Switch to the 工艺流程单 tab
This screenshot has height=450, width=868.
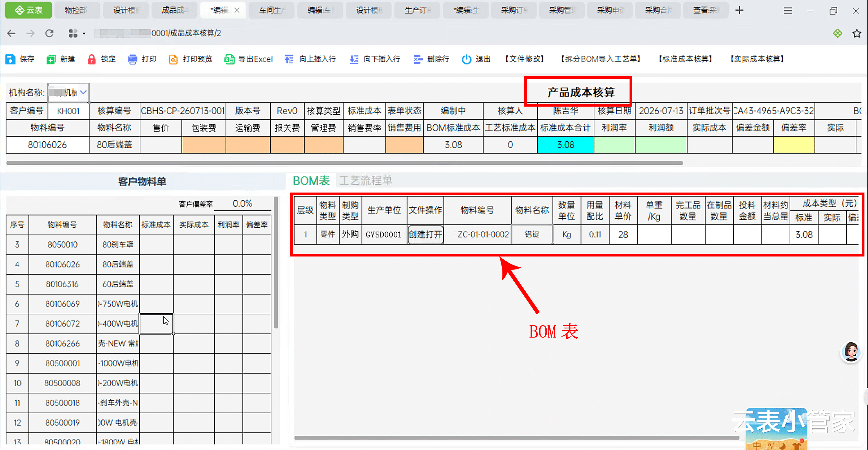click(x=366, y=181)
